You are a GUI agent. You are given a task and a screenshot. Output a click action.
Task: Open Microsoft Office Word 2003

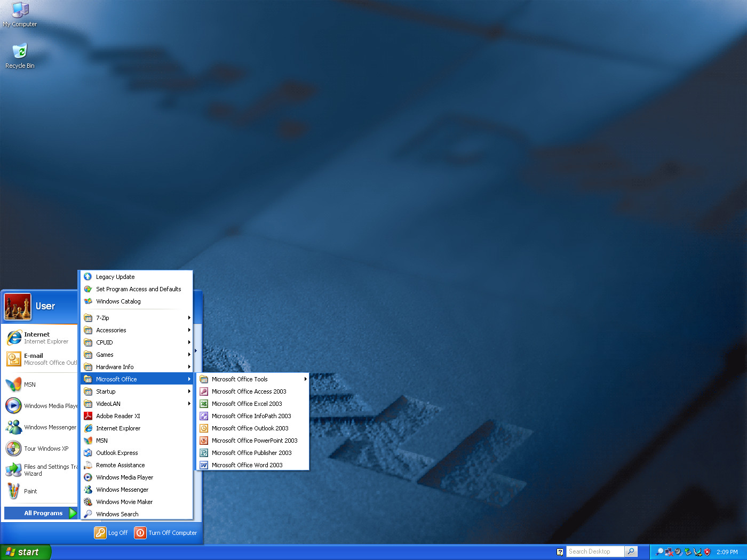252,465
